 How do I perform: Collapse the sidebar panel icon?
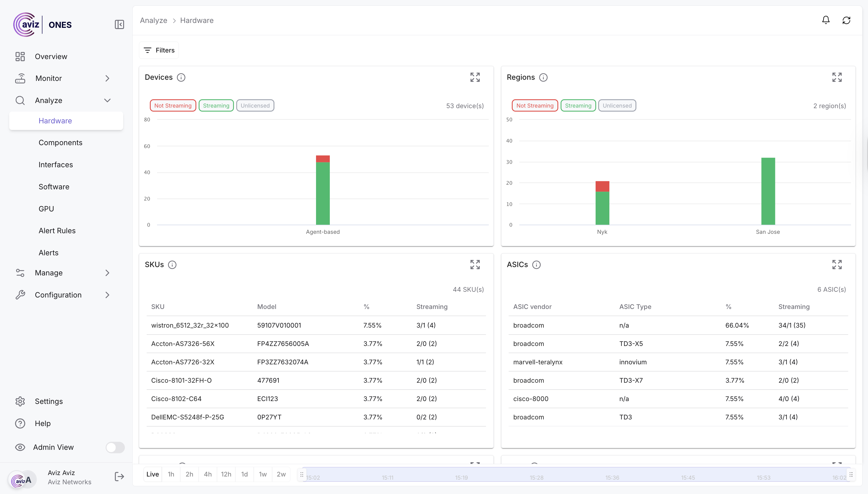point(119,24)
